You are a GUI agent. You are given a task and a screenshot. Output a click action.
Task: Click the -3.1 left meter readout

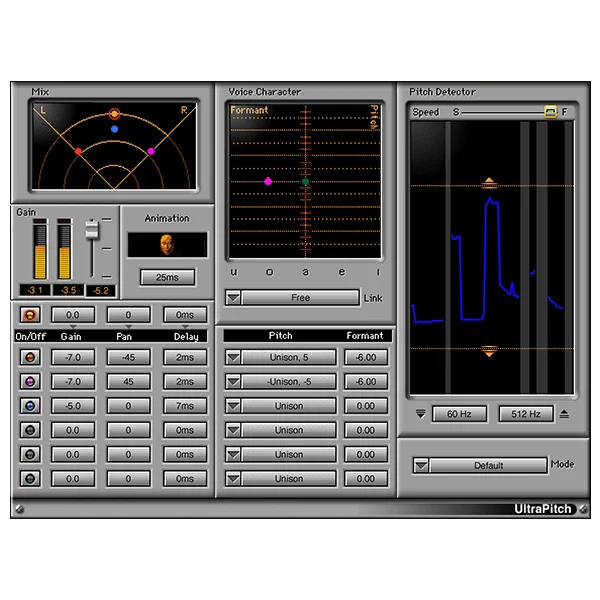pos(34,290)
